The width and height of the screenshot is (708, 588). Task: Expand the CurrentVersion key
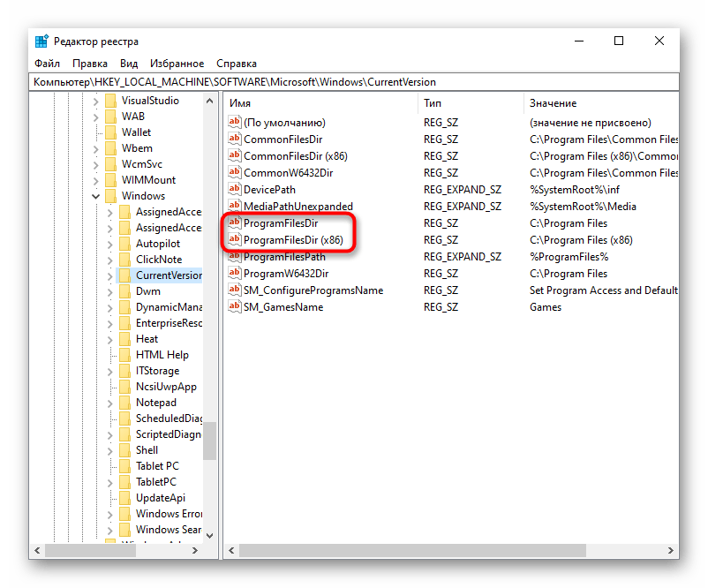109,275
